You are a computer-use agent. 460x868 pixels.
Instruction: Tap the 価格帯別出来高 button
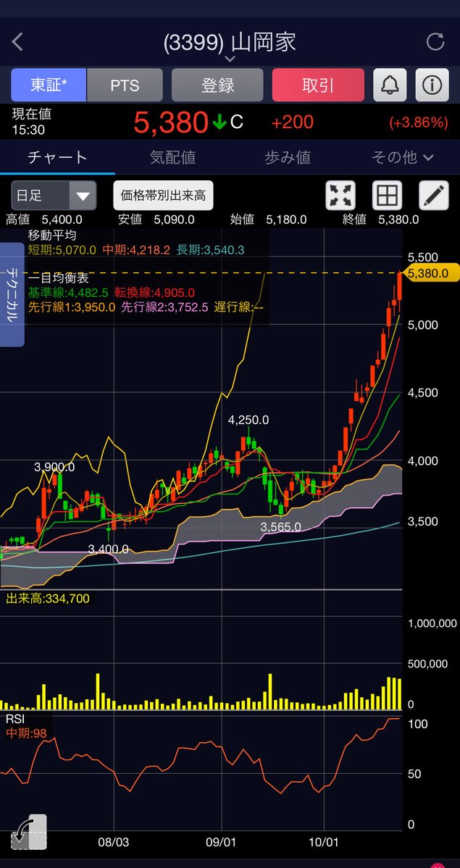pos(164,195)
